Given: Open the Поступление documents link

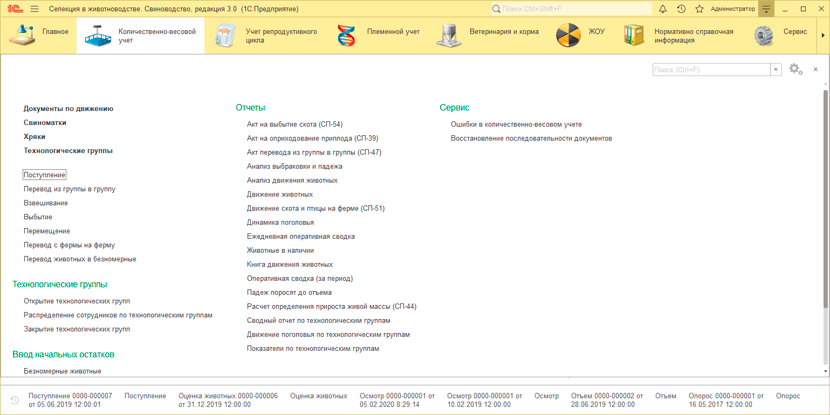Looking at the screenshot, I should pos(44,175).
